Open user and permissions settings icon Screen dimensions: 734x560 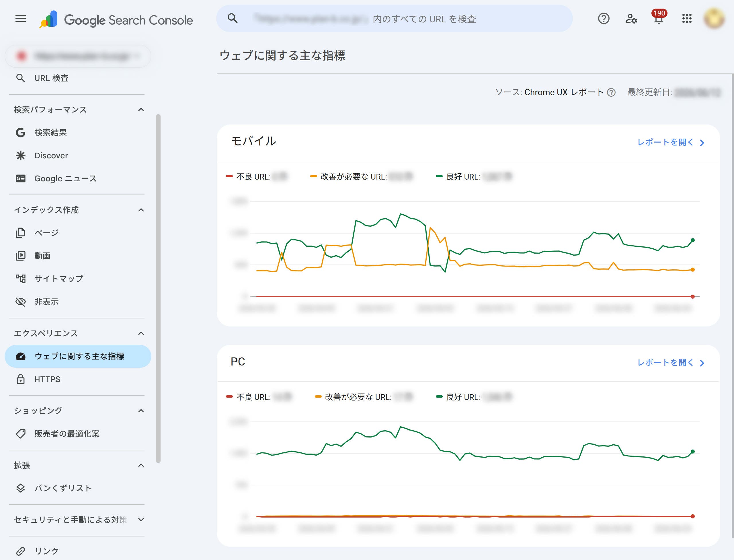coord(631,19)
